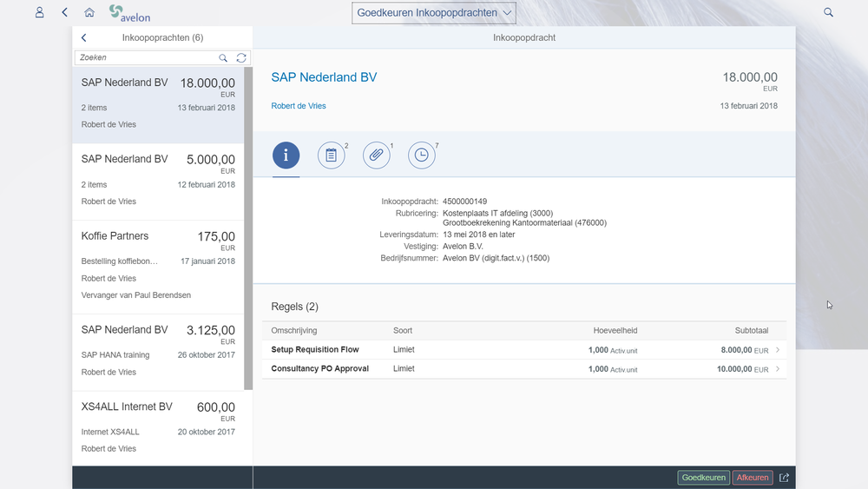Click the 10.000,00 EUR subtotal
Viewport: 868px width, 489px height.
click(742, 369)
